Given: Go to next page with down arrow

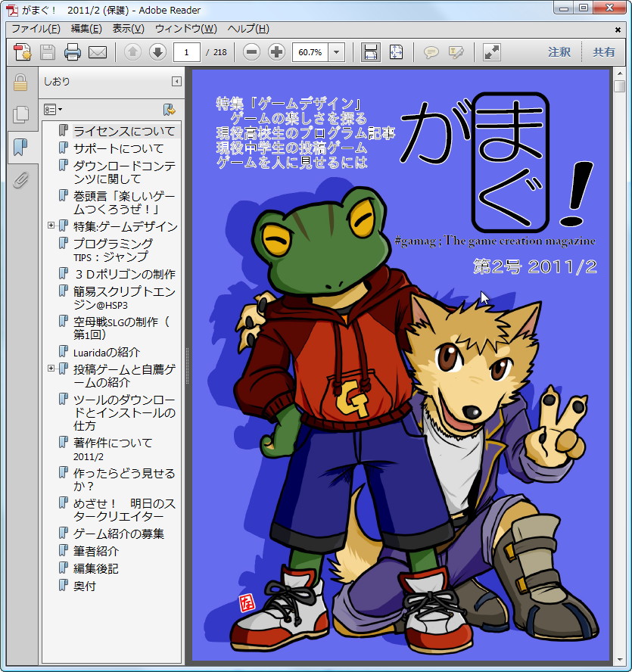Looking at the screenshot, I should [157, 52].
